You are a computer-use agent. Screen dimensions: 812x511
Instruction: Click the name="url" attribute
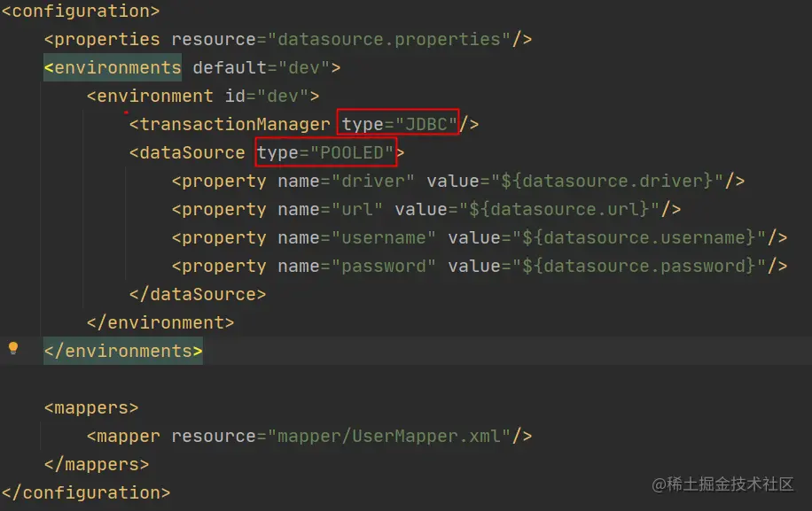[331, 210]
